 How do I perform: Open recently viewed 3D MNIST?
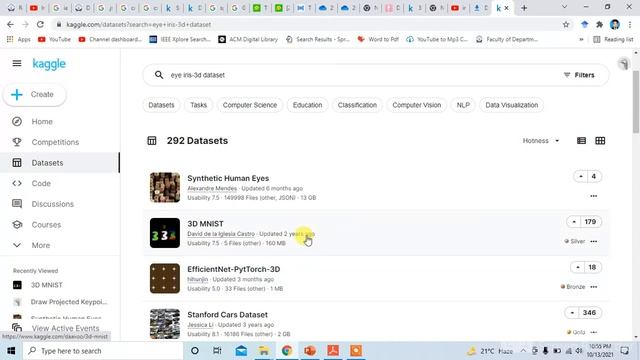click(x=47, y=285)
